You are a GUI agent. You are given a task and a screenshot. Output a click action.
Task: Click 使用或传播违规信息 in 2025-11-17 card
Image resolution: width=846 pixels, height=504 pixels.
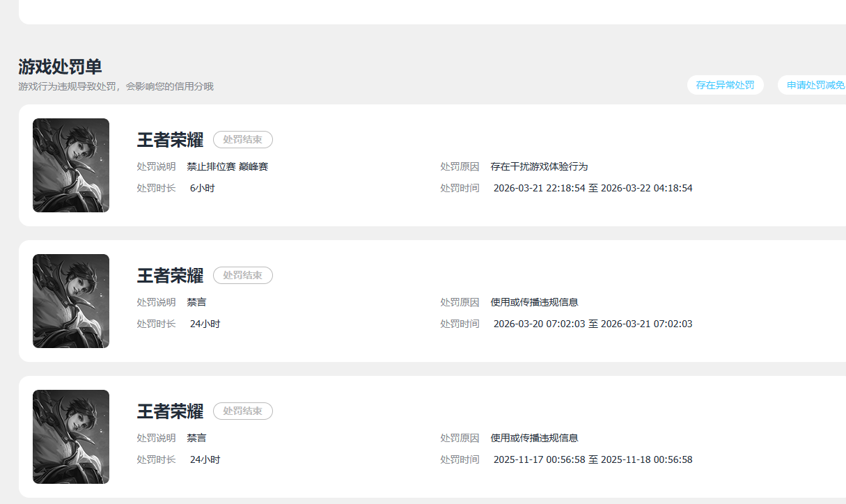click(x=535, y=438)
